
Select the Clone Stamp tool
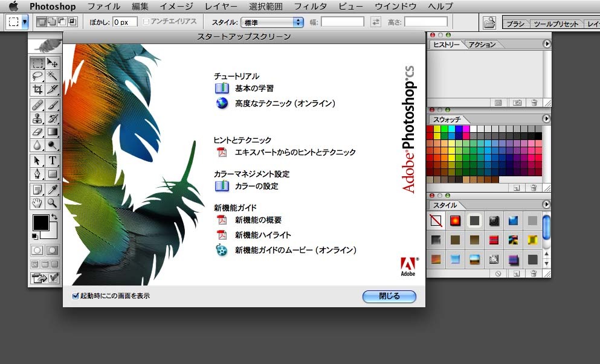(37, 118)
